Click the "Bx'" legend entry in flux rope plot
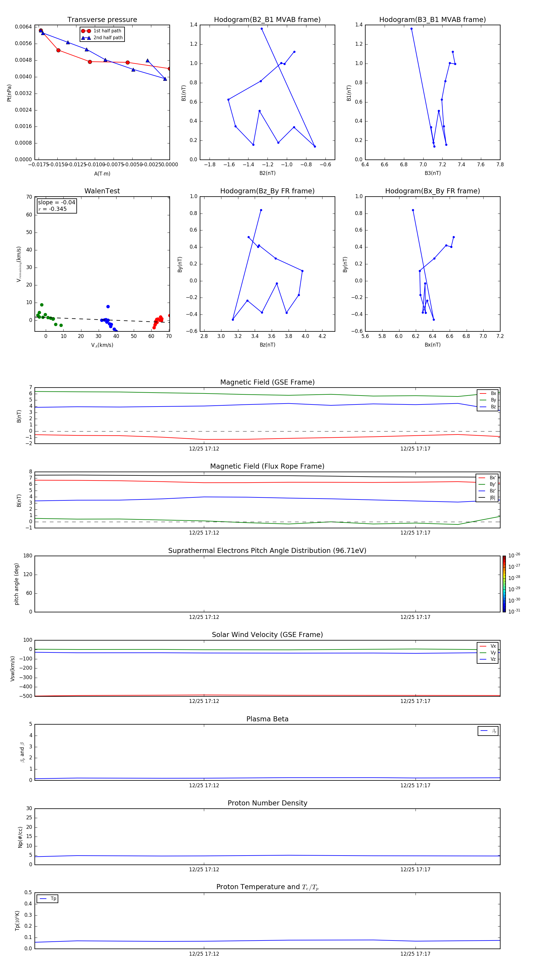This screenshot has height=980, width=535. pos(487,478)
